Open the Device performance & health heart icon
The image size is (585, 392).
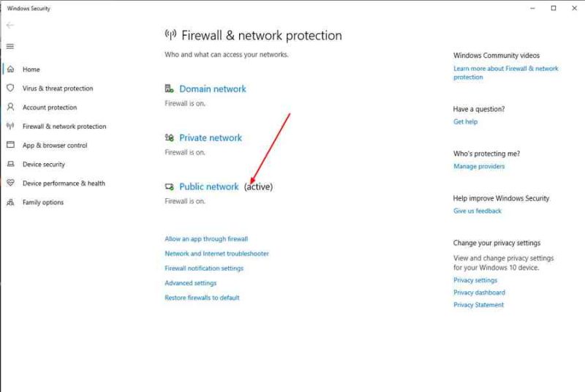pyautogui.click(x=10, y=183)
